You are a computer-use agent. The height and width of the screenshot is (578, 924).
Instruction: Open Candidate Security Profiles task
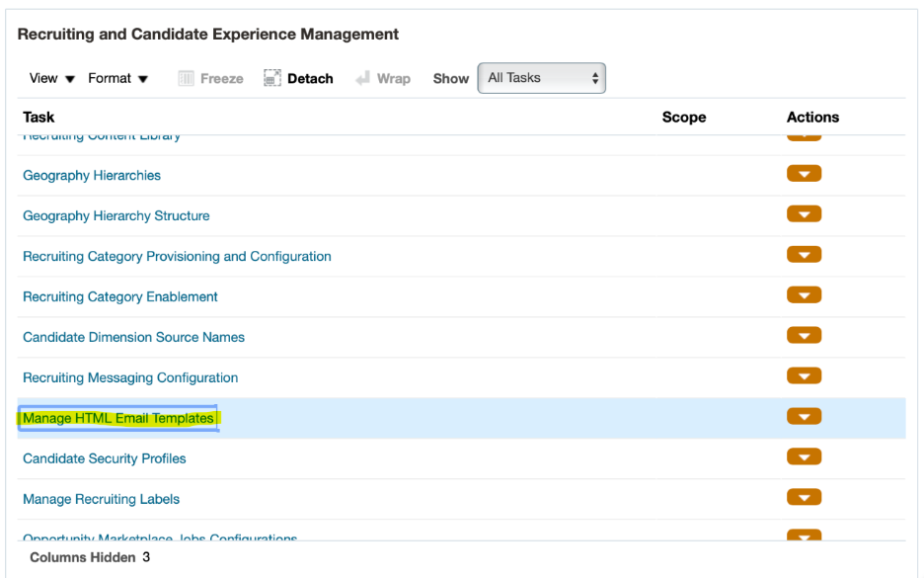(x=105, y=458)
